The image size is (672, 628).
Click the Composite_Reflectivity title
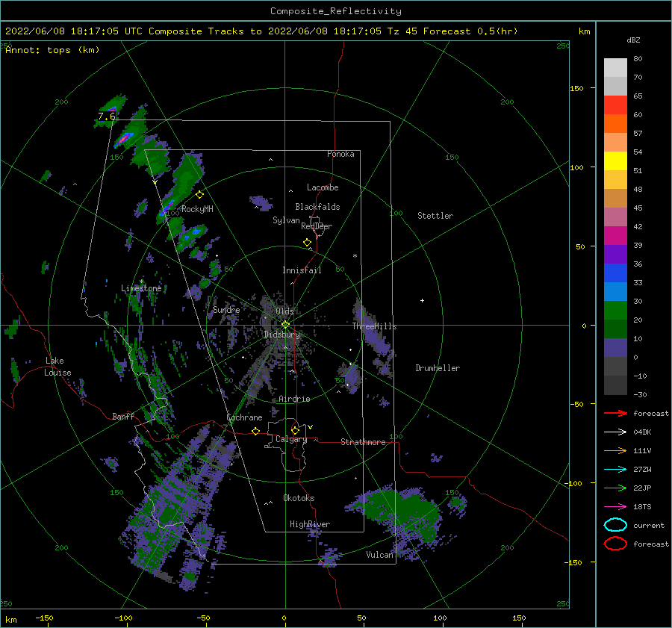click(335, 11)
